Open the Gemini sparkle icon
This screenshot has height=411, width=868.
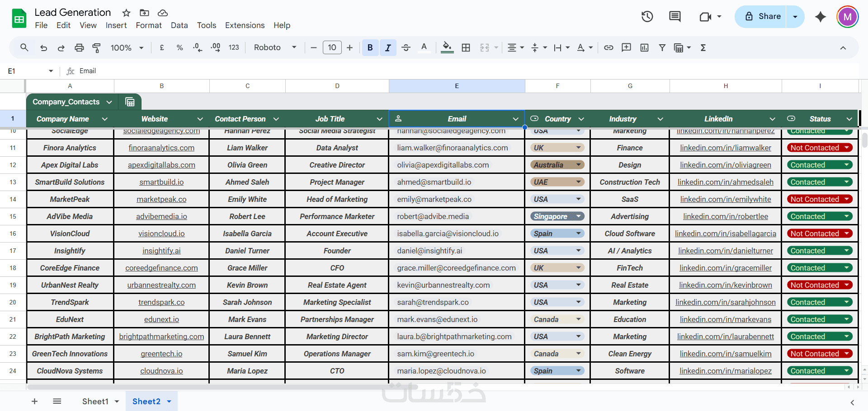[821, 17]
